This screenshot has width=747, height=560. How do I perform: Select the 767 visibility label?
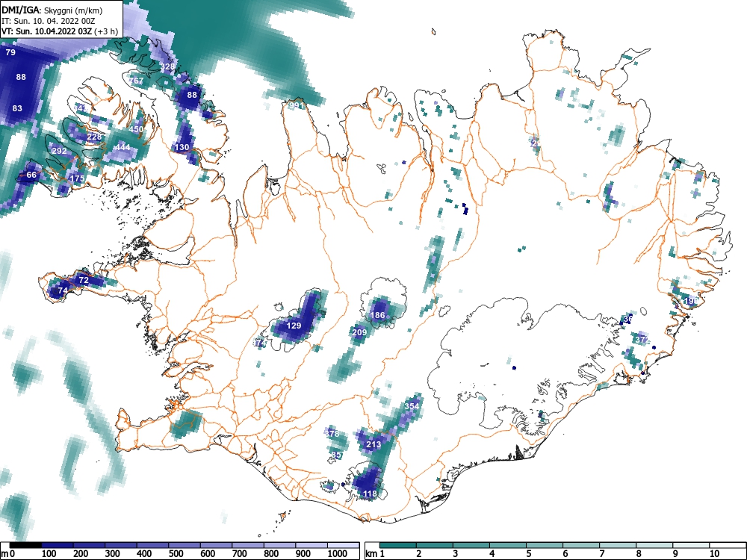136,81
